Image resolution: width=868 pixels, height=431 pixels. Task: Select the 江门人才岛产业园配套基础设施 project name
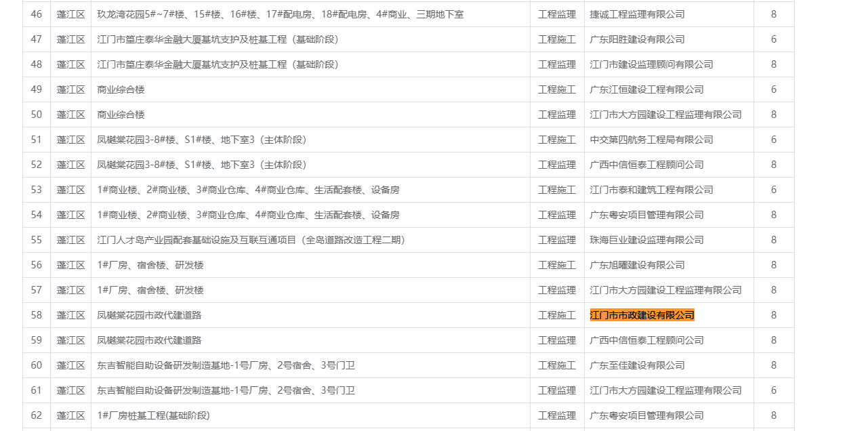point(251,240)
